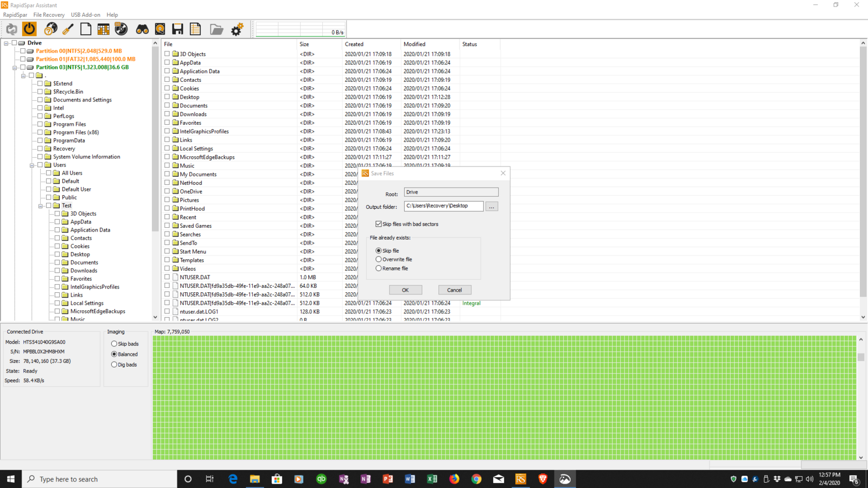Click the Output folder path field

(x=443, y=206)
